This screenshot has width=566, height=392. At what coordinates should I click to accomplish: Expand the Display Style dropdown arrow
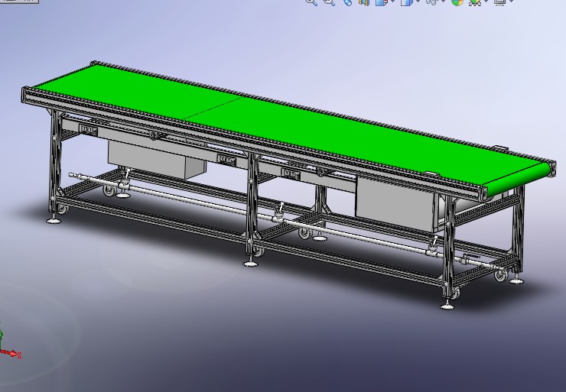(418, 2)
